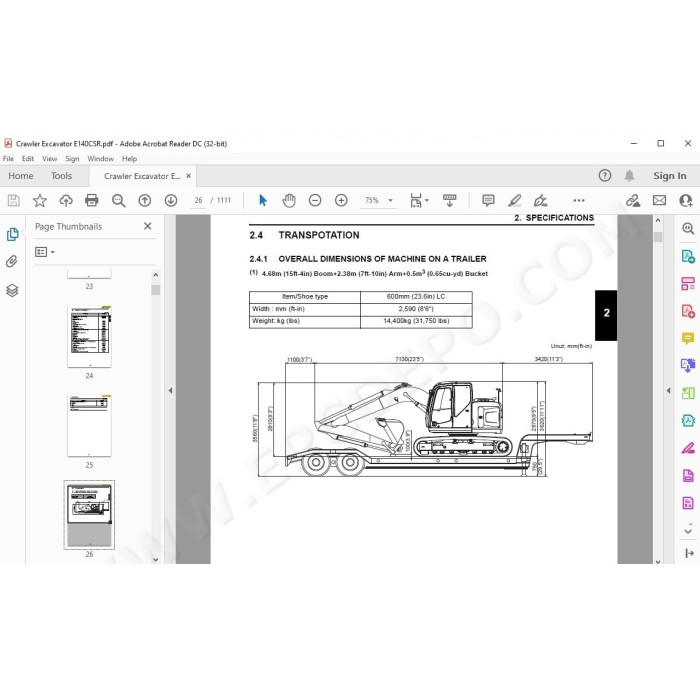Click the share with others icon
The image size is (700, 700).
(686, 200)
